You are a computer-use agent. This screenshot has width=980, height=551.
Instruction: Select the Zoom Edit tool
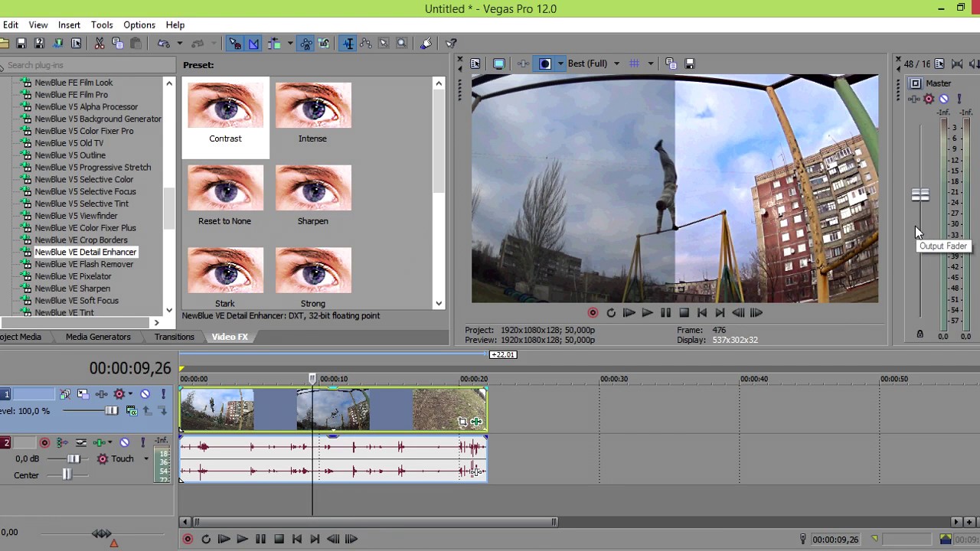401,44
